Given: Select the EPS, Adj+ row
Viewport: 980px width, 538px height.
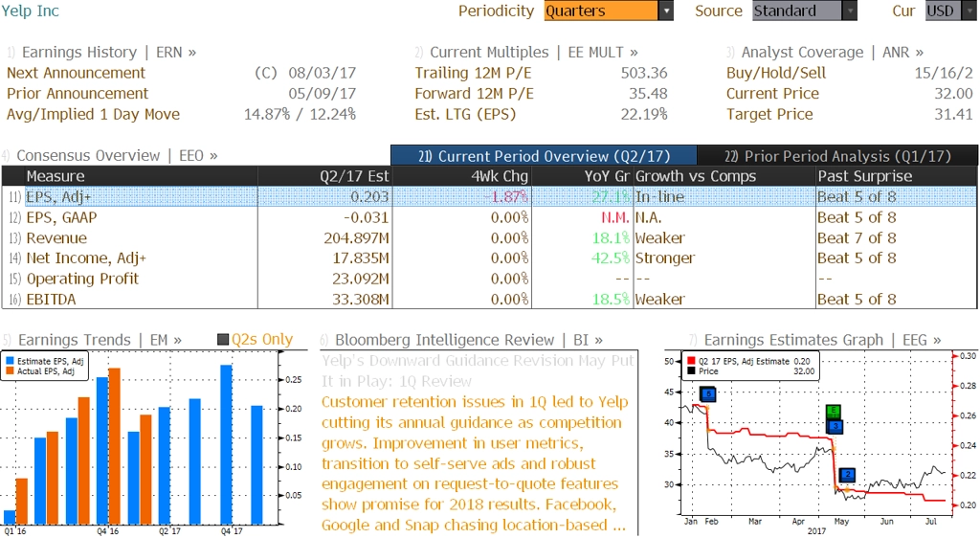Looking at the screenshot, I should point(489,197).
